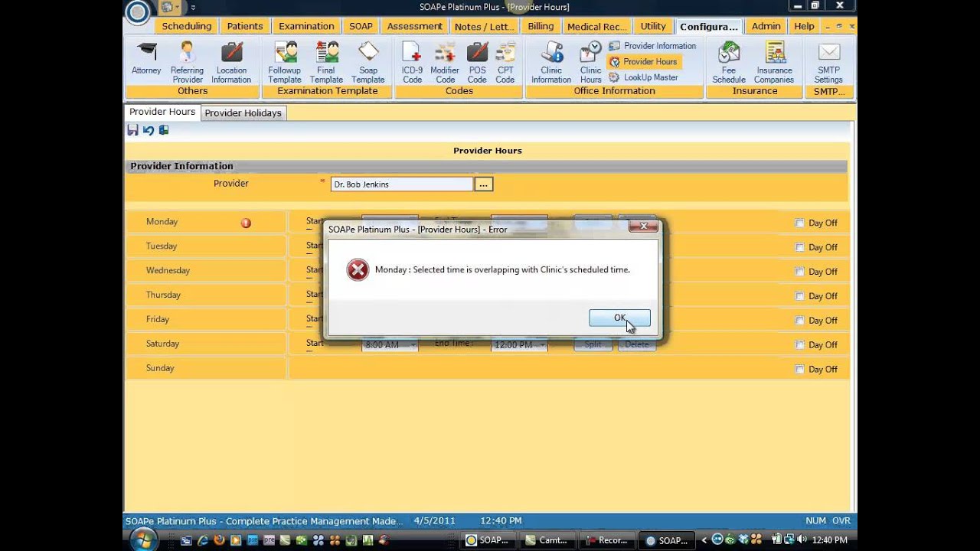Open the Attorney setup icon
This screenshot has width=980, height=551.
click(x=145, y=60)
